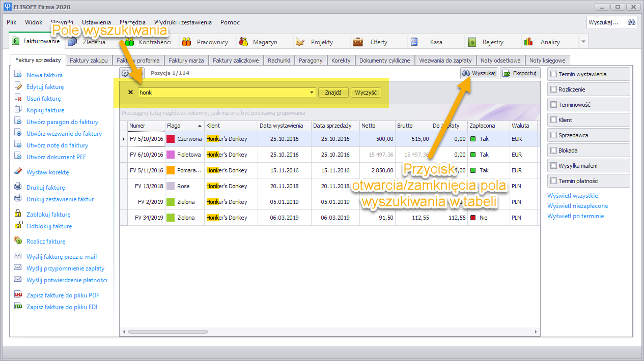Click the Utwórz dokument PEF link
The width and height of the screenshot is (644, 361).
click(57, 157)
